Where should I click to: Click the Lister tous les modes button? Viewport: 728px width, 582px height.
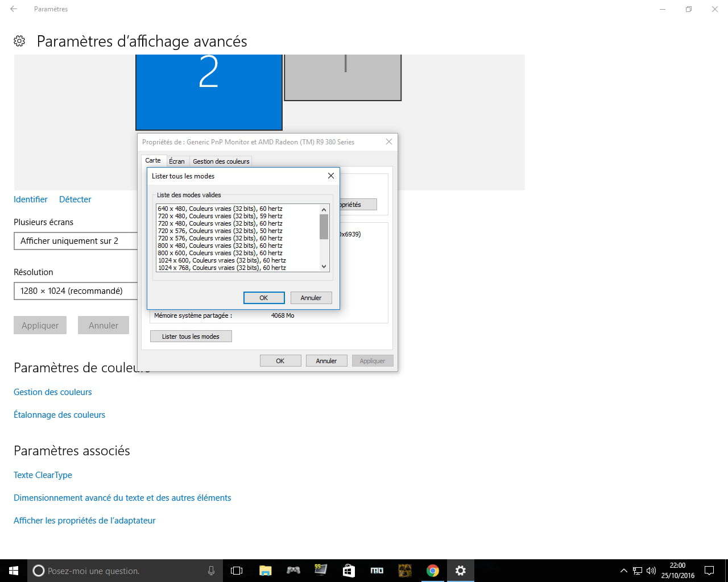click(191, 336)
